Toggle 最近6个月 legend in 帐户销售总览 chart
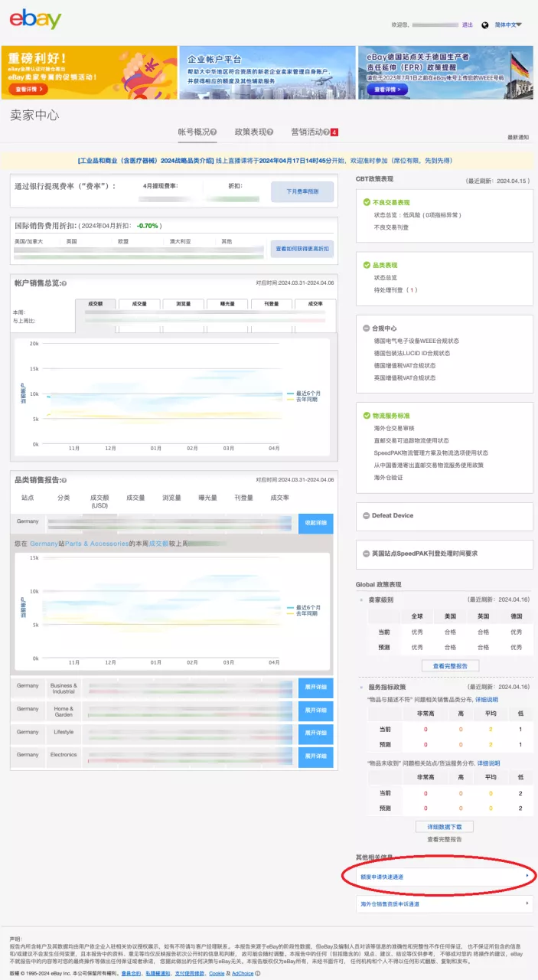This screenshot has height=980, width=538. click(303, 393)
